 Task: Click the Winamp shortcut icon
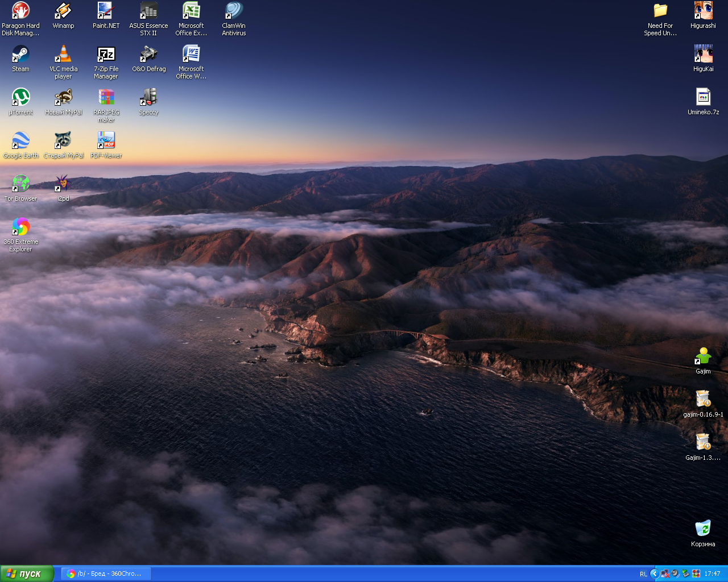click(x=63, y=11)
